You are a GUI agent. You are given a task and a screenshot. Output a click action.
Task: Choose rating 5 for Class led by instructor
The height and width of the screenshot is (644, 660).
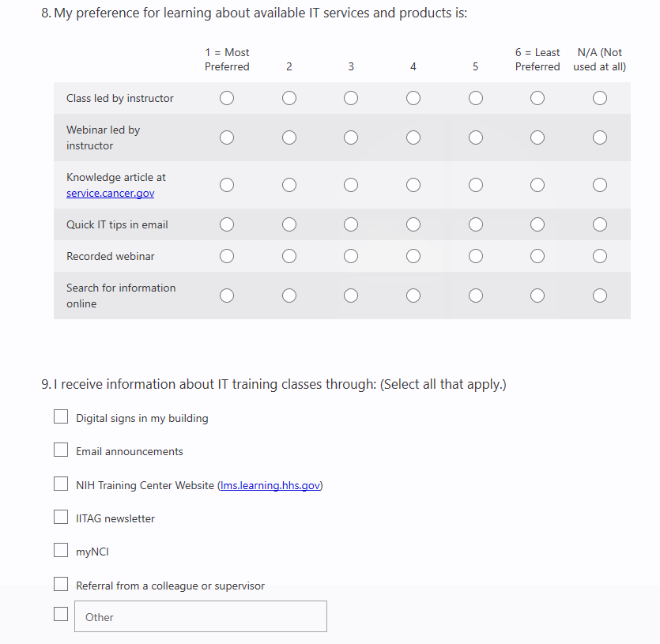coord(476,98)
